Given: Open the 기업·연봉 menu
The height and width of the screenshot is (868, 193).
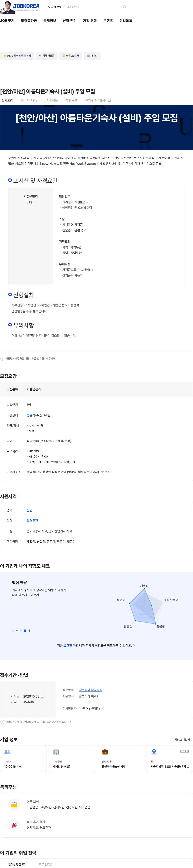Looking at the screenshot, I should (x=90, y=21).
